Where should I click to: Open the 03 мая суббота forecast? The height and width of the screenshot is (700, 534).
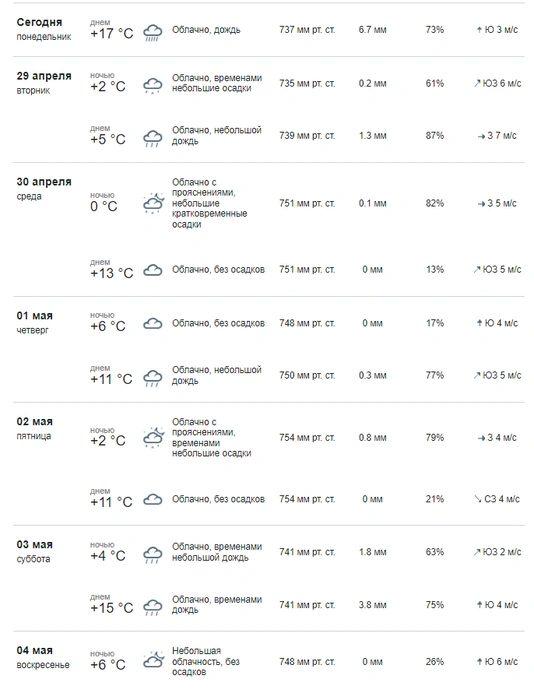coord(35,551)
